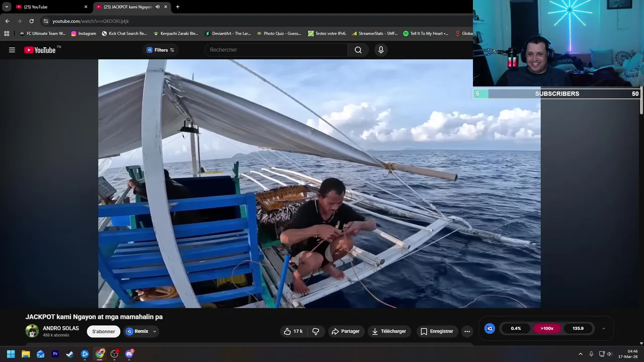Open the StreamerStats bookmark
Viewport: 644px width, 362px height.
coord(375,34)
